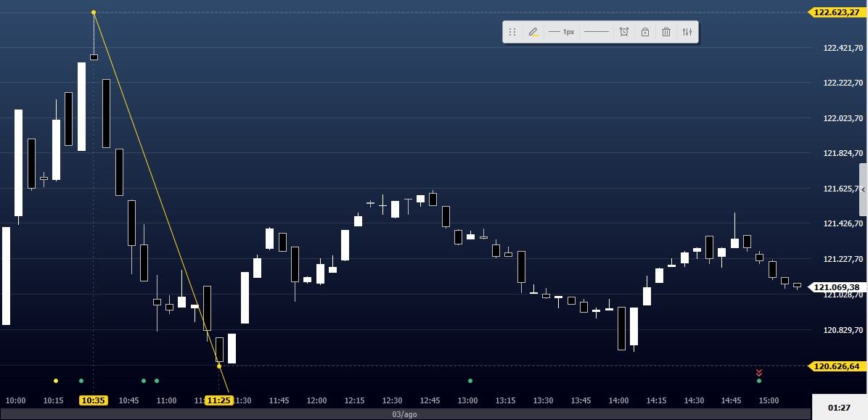
Task: Click the highlighted 10:35 time label
Action: [94, 400]
